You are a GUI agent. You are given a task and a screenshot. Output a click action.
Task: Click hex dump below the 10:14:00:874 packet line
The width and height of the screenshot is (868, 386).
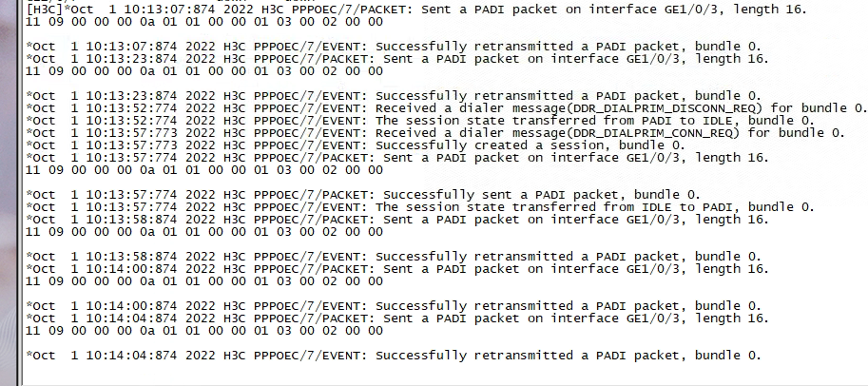[x=203, y=280]
